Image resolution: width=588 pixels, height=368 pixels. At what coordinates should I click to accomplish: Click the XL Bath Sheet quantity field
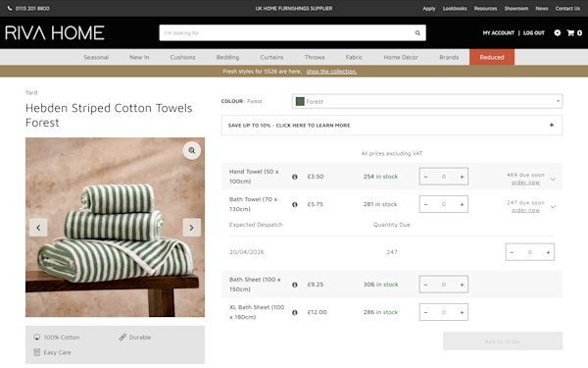coord(444,312)
